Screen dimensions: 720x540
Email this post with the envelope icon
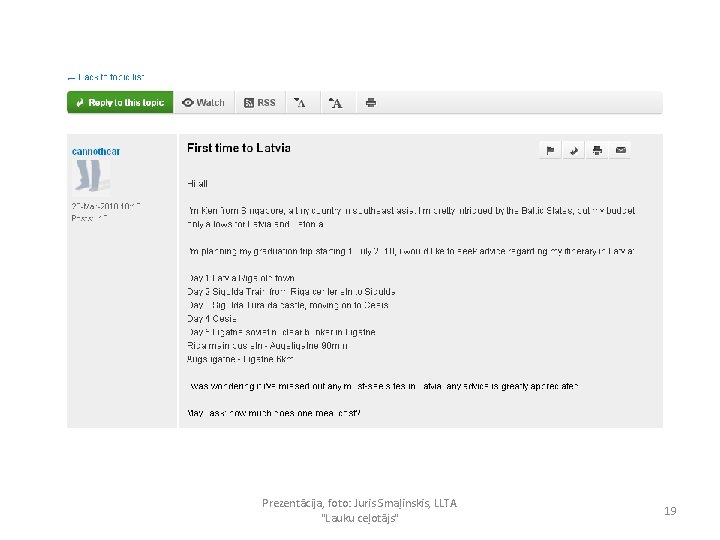[620, 150]
